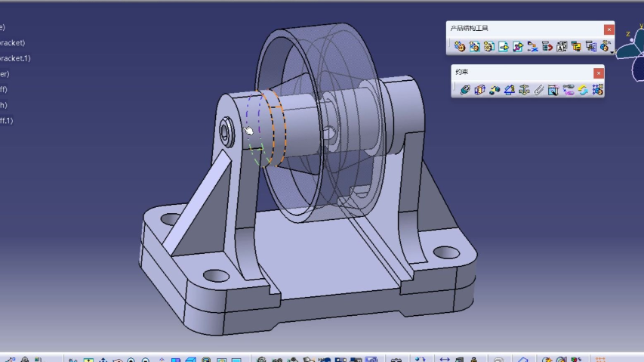
Task: Launch the Generate Numbering tool
Action: tap(562, 46)
